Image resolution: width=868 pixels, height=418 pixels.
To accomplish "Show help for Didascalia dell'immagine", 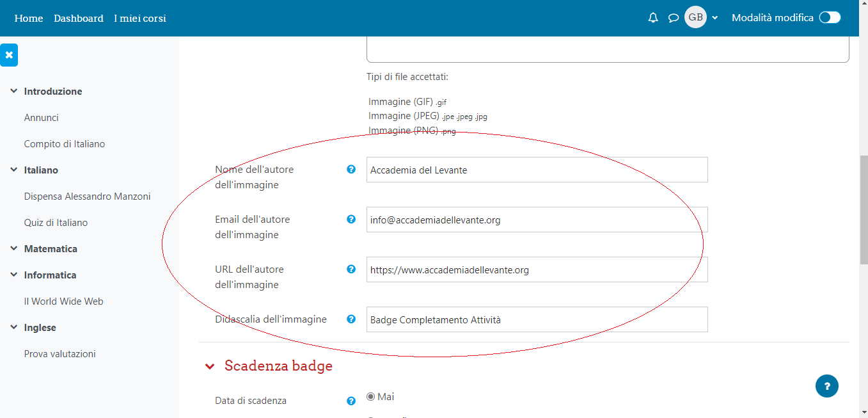I will [351, 319].
